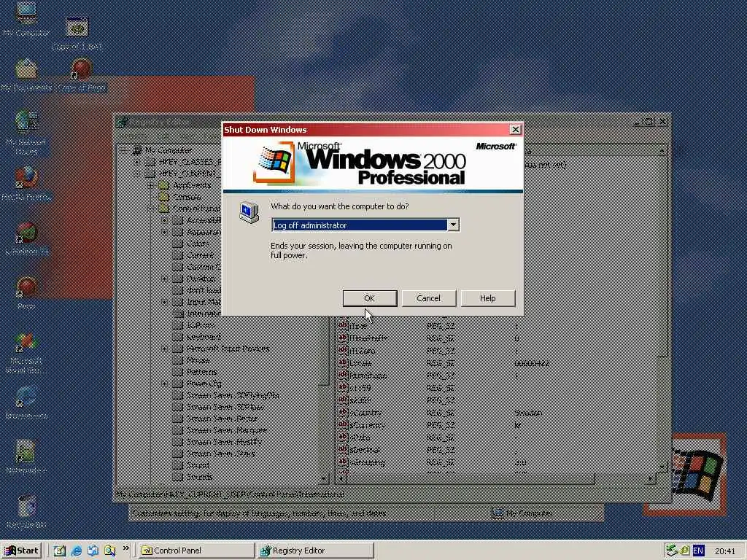Close the Shut Down Windows dialog
The height and width of the screenshot is (560, 747).
[x=515, y=130]
